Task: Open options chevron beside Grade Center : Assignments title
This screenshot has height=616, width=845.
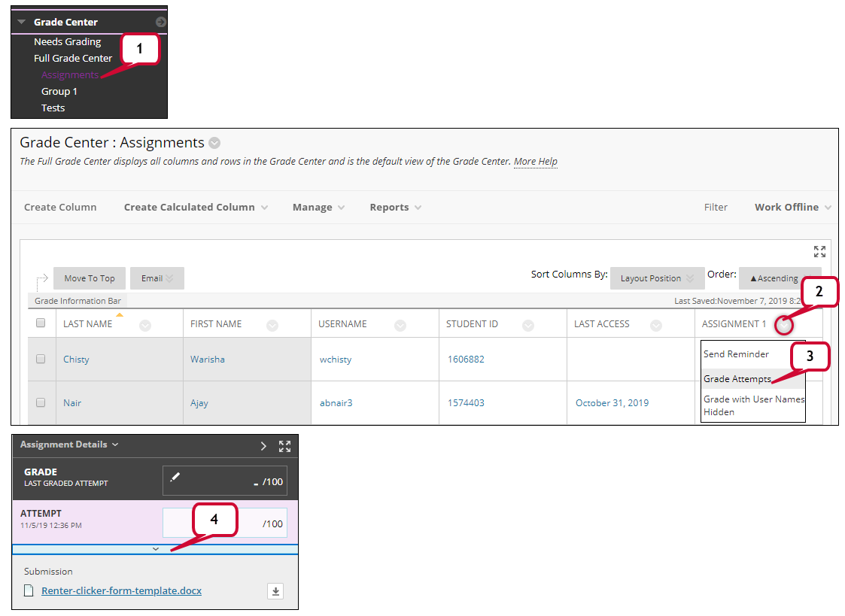Action: click(x=214, y=143)
